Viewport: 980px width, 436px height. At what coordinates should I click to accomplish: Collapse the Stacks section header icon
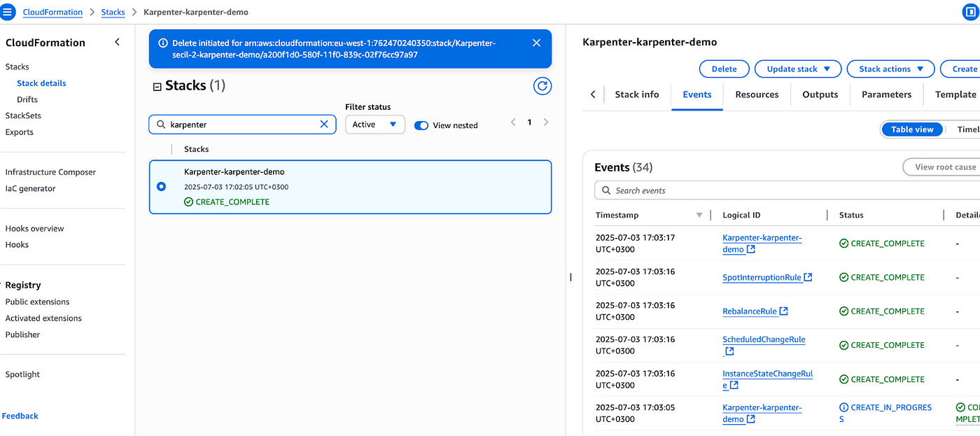click(x=157, y=86)
